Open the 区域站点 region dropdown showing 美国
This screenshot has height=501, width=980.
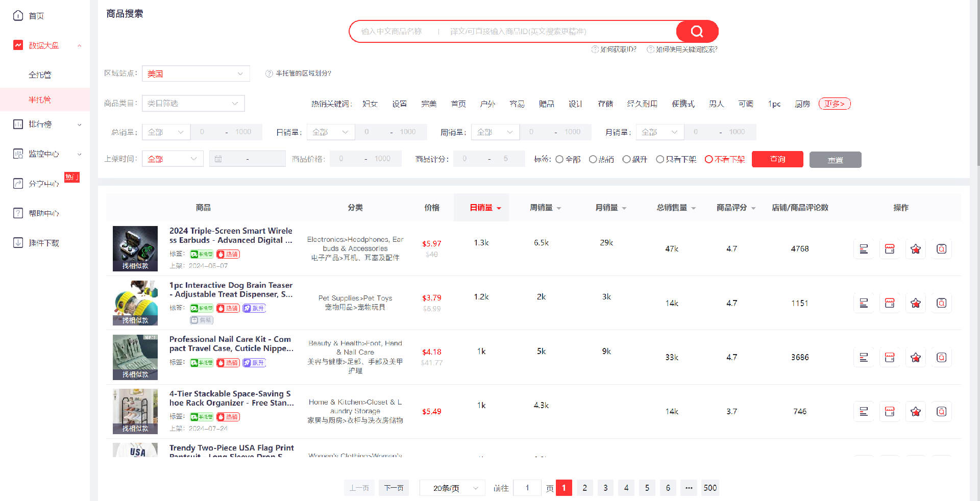(x=196, y=73)
